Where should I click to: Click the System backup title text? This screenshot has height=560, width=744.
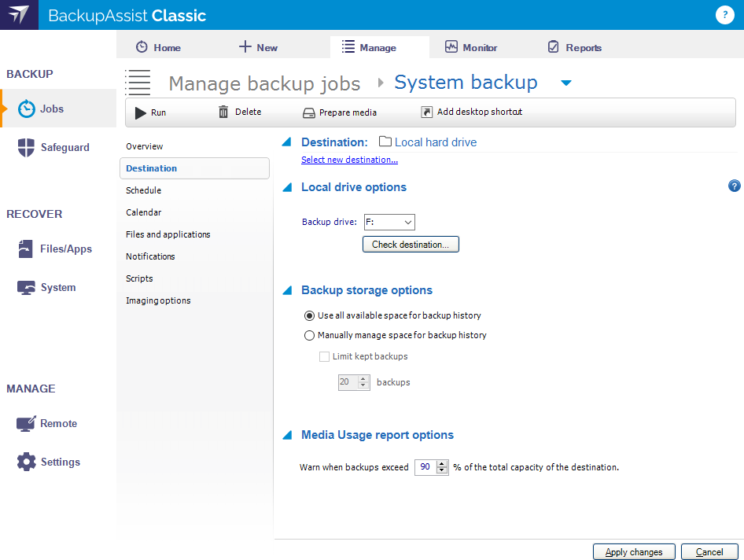466,83
